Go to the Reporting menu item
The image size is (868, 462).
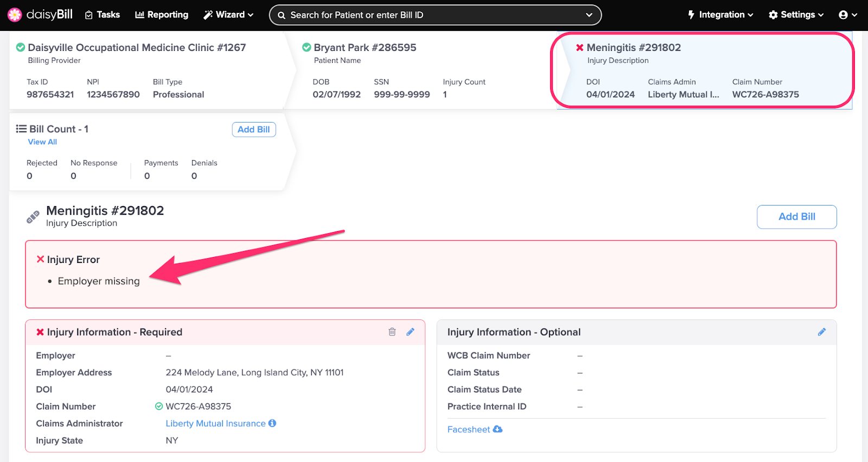tap(162, 15)
